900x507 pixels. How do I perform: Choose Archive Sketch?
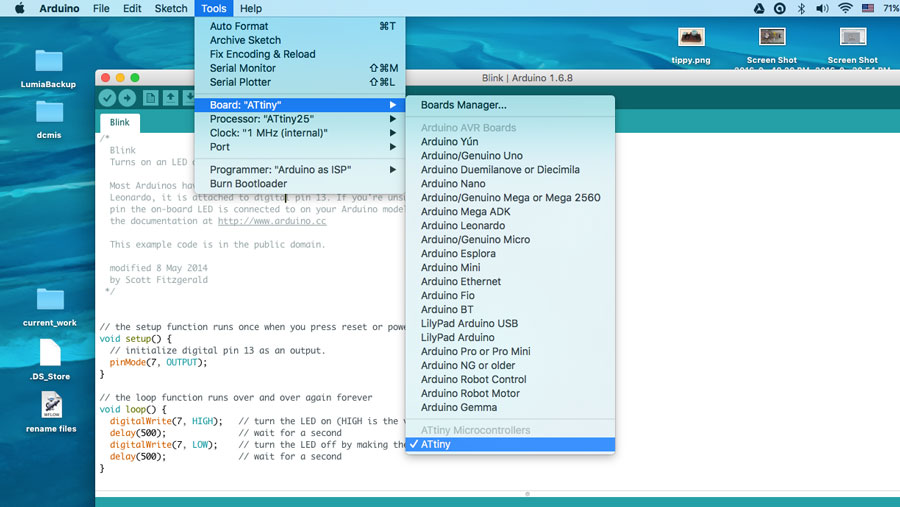[x=300, y=40]
